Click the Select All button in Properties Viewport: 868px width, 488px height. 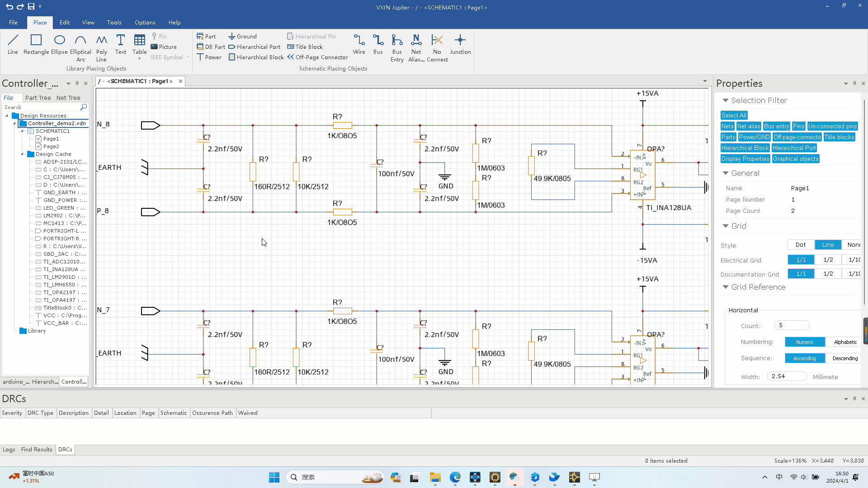(x=734, y=114)
